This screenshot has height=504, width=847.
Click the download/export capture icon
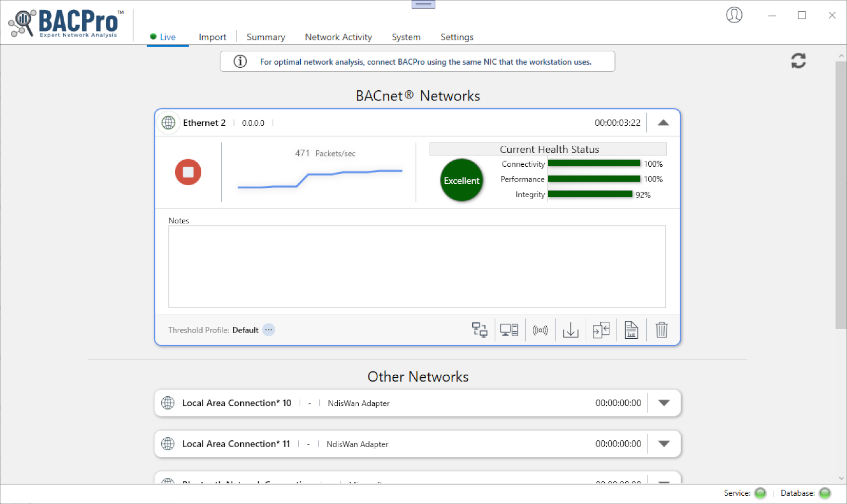570,330
